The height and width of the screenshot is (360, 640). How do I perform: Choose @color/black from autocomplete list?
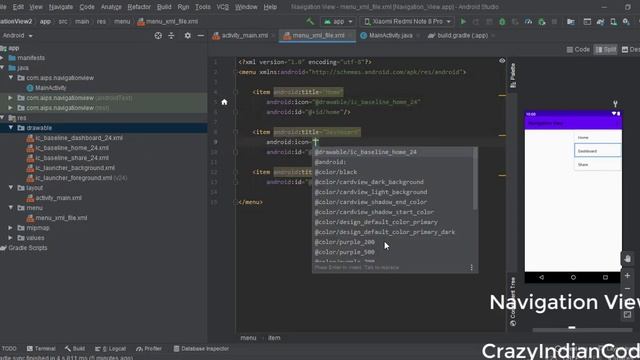(393, 172)
